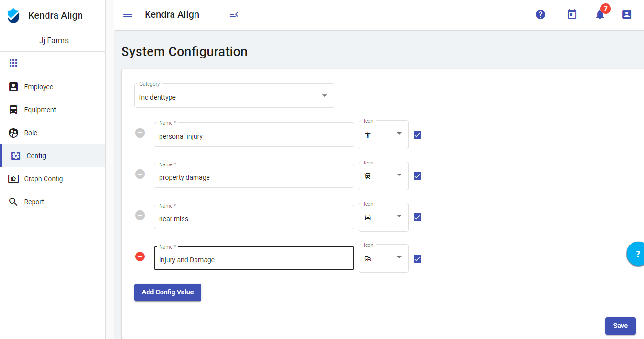Toggle the property damage checkbox
Image resolution: width=644 pixels, height=339 pixels.
click(x=417, y=176)
